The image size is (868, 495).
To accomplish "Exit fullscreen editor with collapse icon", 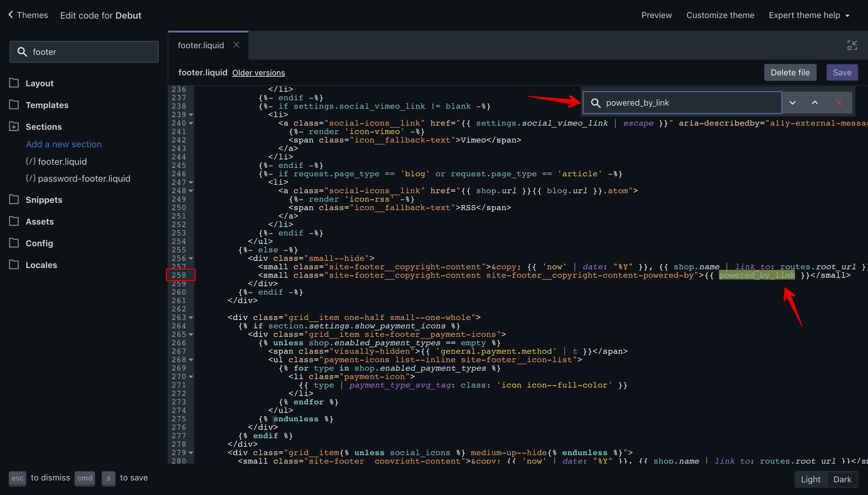I will pyautogui.click(x=852, y=45).
